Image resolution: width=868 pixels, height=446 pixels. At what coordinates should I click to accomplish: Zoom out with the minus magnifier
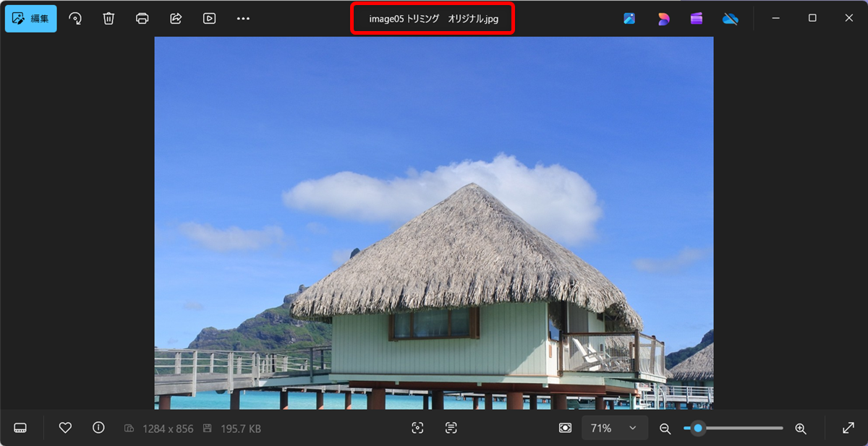click(665, 428)
